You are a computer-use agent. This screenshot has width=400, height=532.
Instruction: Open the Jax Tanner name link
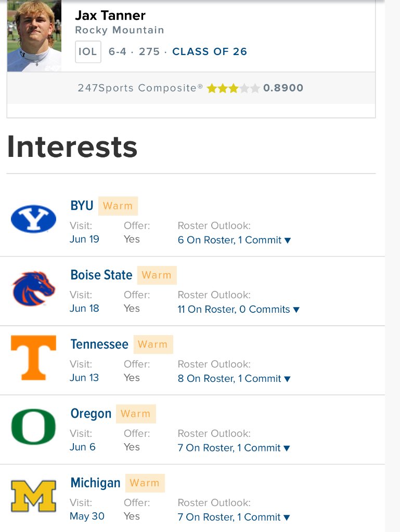point(110,15)
